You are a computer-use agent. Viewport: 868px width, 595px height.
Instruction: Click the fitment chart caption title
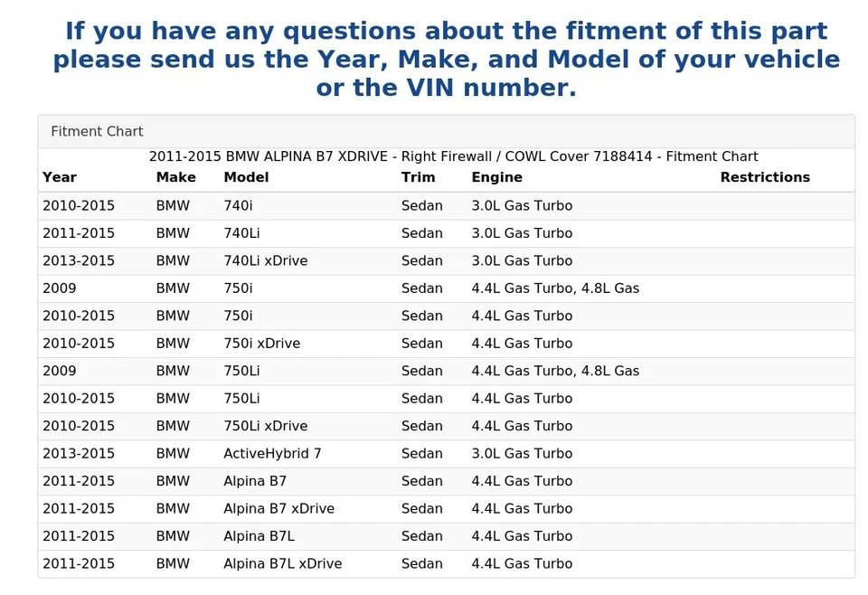tap(453, 157)
